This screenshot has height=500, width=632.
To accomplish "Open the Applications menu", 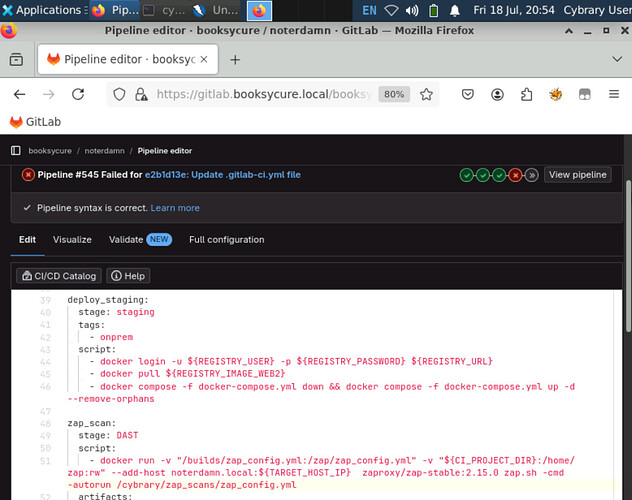I will tap(44, 10).
